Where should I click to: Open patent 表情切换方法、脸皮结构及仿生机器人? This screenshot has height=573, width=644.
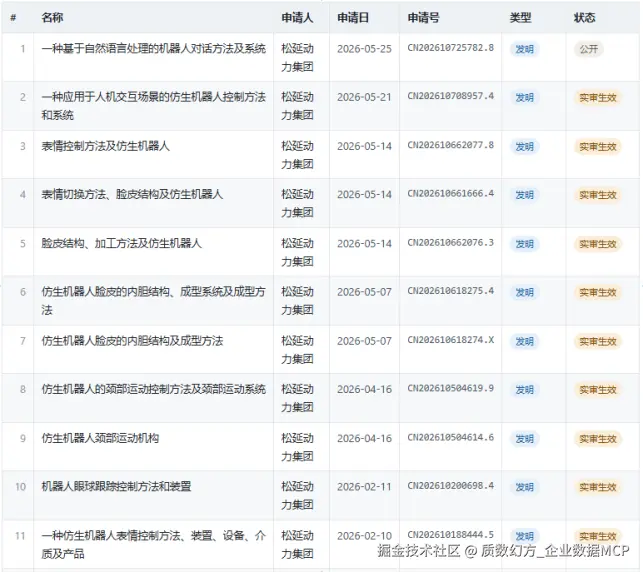pos(132,194)
